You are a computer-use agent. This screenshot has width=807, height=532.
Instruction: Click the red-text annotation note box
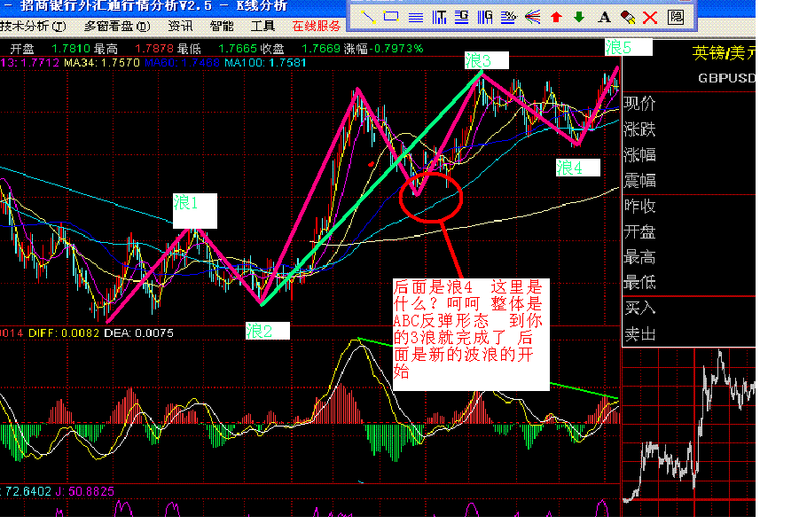click(471, 334)
